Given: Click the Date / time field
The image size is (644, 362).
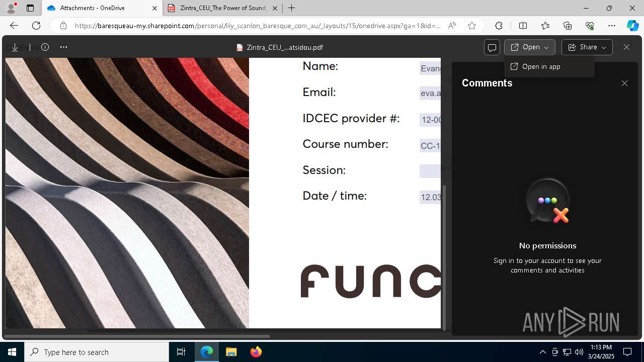Looking at the screenshot, I should (x=430, y=197).
